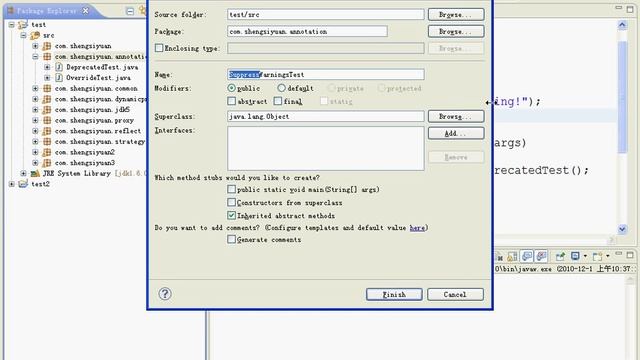The width and height of the screenshot is (640, 360).
Task: Toggle Show Console on standard error icon
Action: click(x=542, y=256)
